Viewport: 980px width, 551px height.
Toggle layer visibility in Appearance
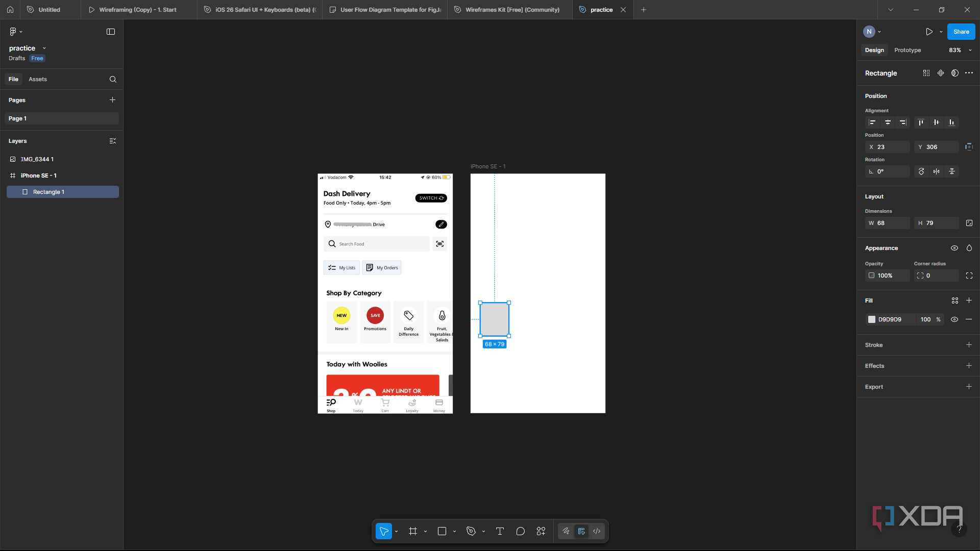click(954, 248)
